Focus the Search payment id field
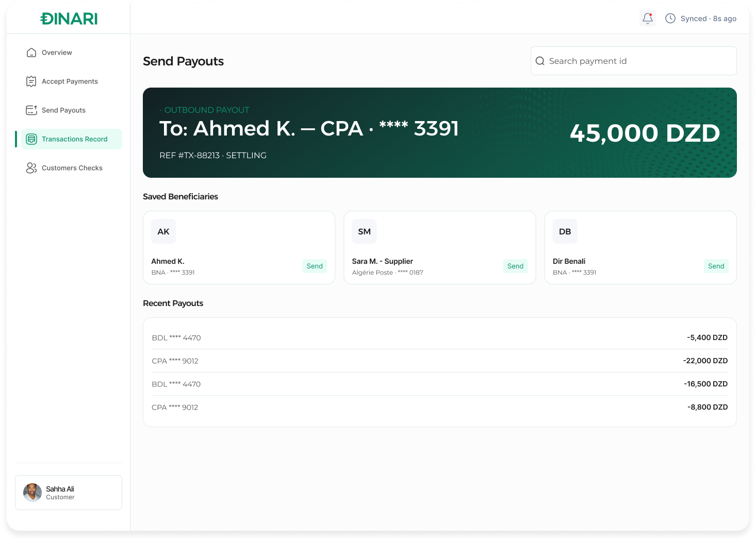 633,61
